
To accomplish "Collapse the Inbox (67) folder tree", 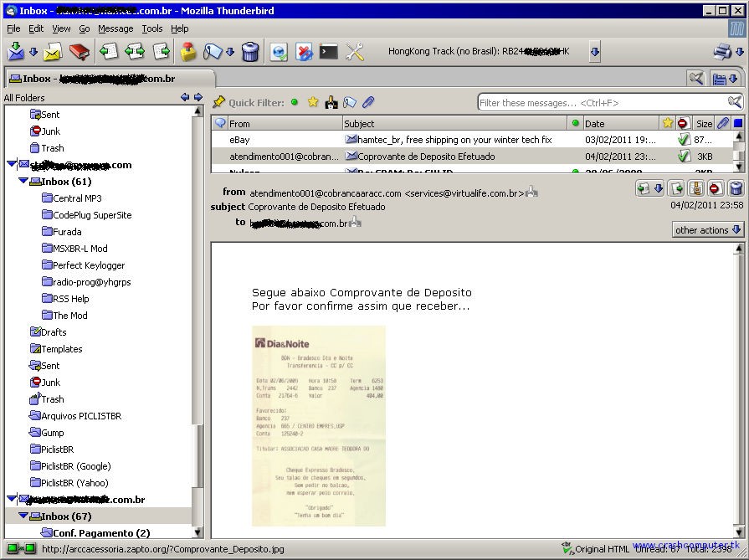I will point(23,516).
